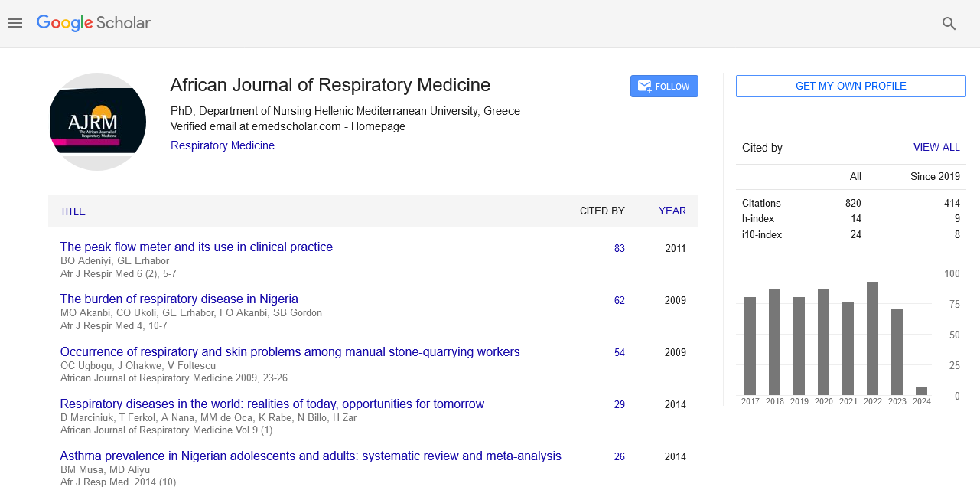The image size is (980, 487).
Task: Click 'OC Ugbogu, J Ohakwe, V Foltescu' authors
Action: point(137,365)
